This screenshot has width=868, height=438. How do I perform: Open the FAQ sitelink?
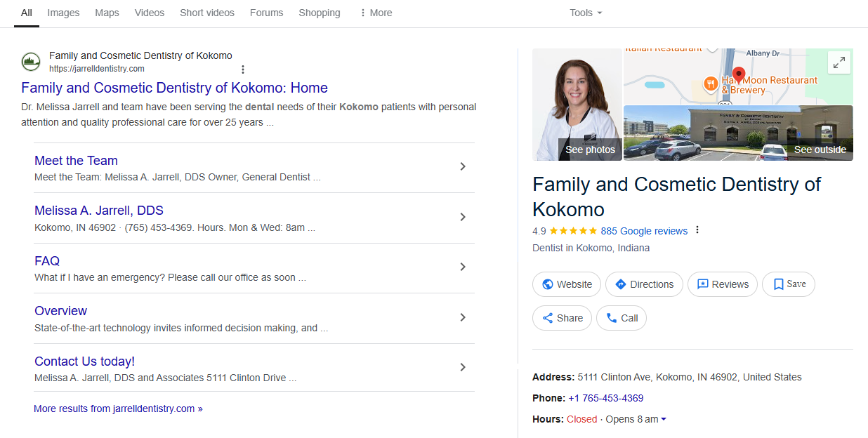pos(47,261)
